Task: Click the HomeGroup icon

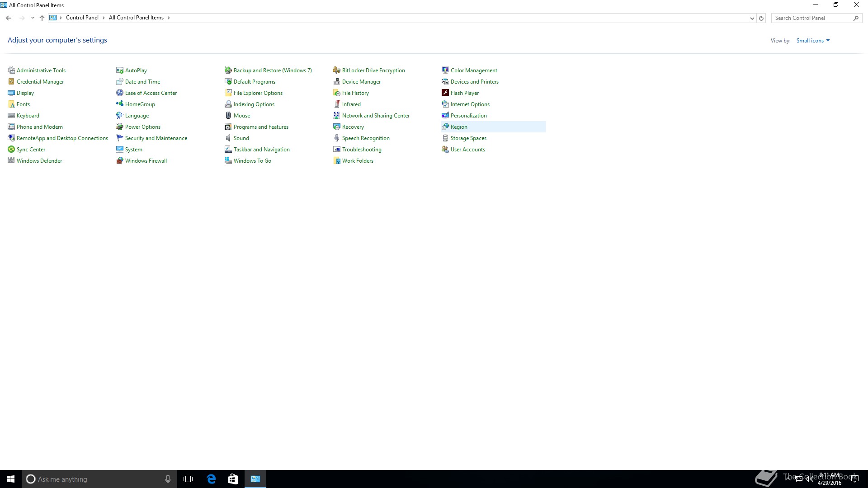Action: pos(120,104)
